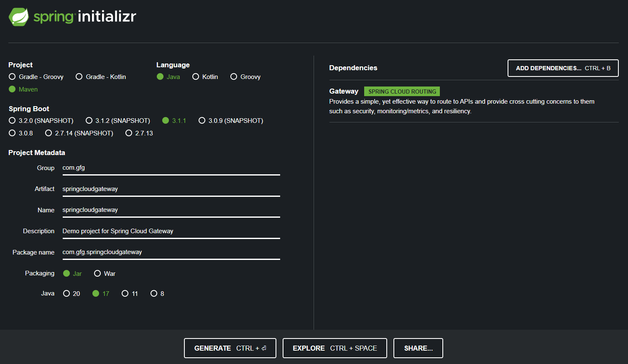This screenshot has height=364, width=628.
Task: Select Java as the language
Action: point(168,77)
